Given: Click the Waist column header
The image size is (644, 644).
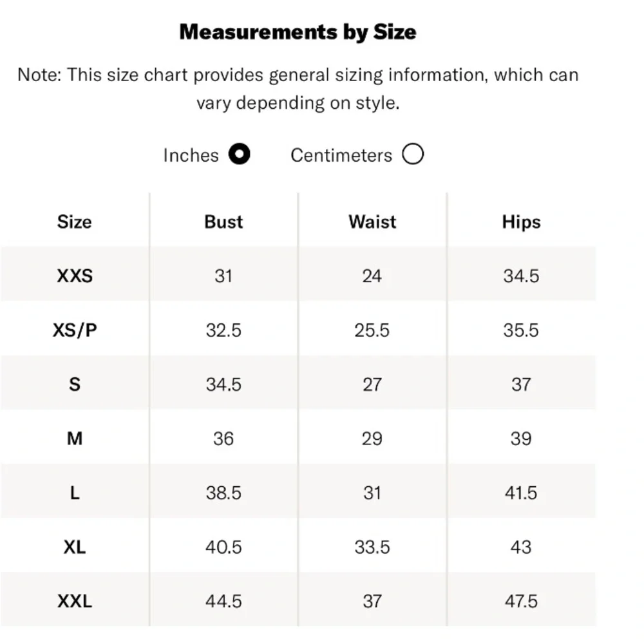Looking at the screenshot, I should (x=372, y=222).
